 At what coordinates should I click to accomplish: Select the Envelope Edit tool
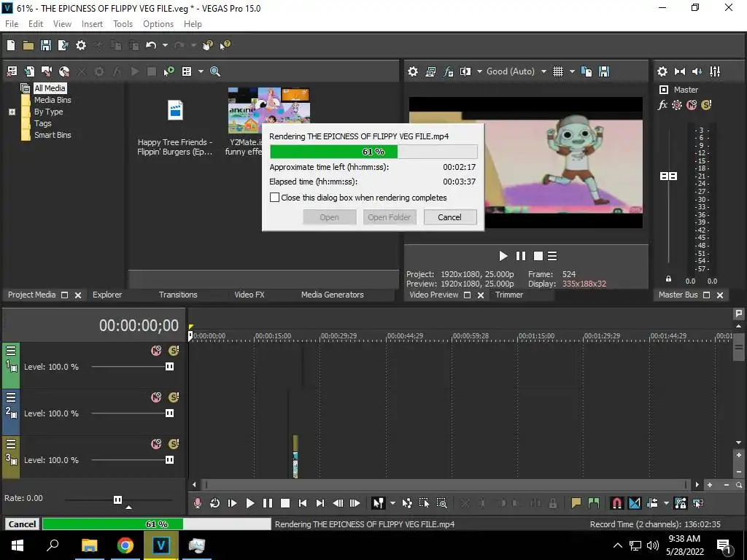tap(407, 503)
